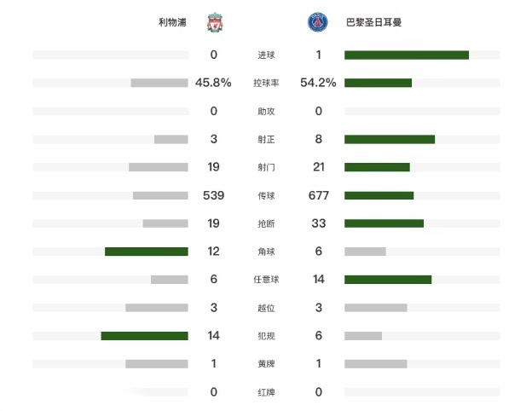Open the 利物浦 team name link
The image size is (532, 411).
[172, 22]
